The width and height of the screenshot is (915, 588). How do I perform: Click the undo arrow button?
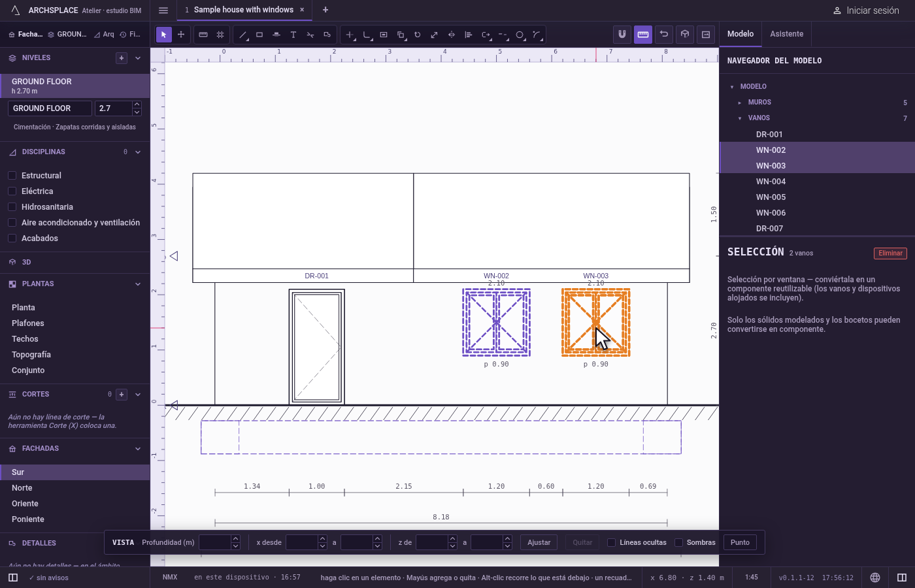pos(664,35)
